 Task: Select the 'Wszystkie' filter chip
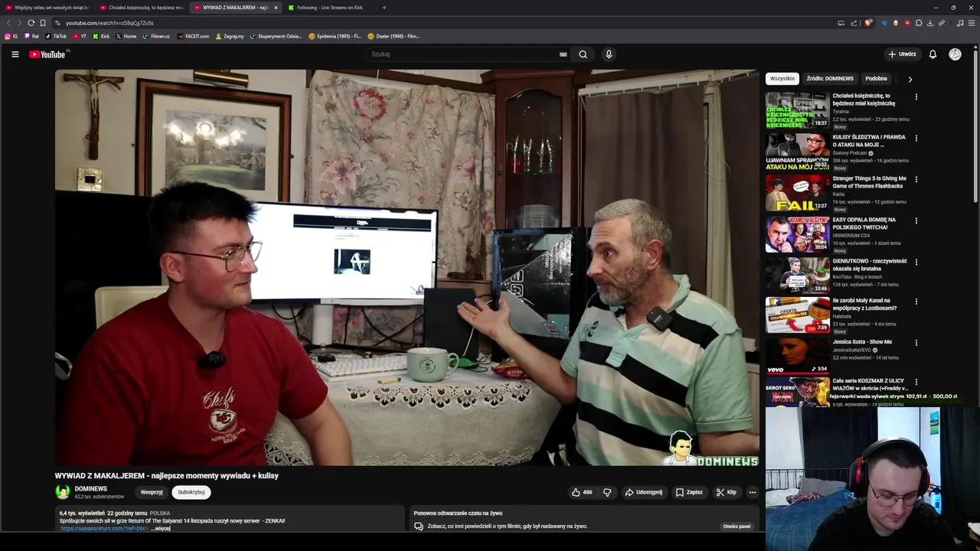(782, 78)
